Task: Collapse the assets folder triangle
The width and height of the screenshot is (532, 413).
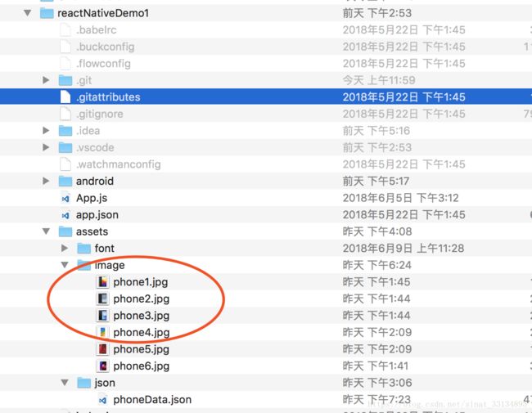Action: pos(46,231)
